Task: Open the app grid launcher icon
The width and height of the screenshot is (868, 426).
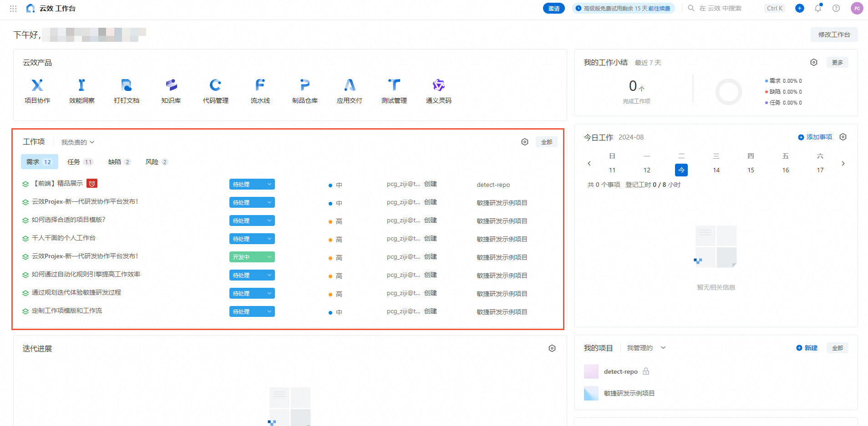Action: [13, 8]
